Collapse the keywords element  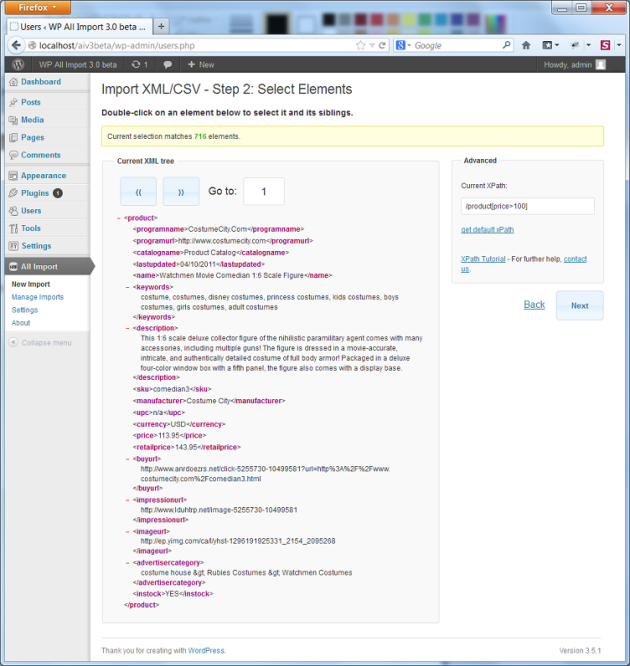127,288
